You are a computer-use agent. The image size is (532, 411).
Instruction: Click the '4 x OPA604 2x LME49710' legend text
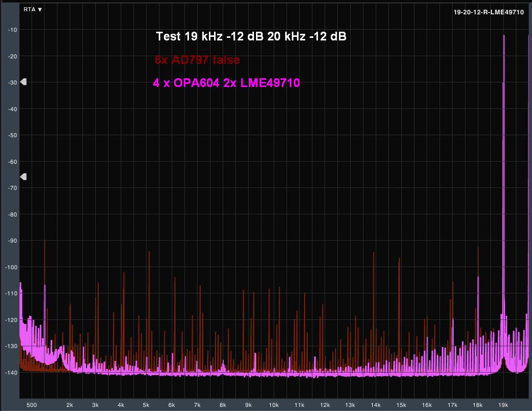(226, 83)
